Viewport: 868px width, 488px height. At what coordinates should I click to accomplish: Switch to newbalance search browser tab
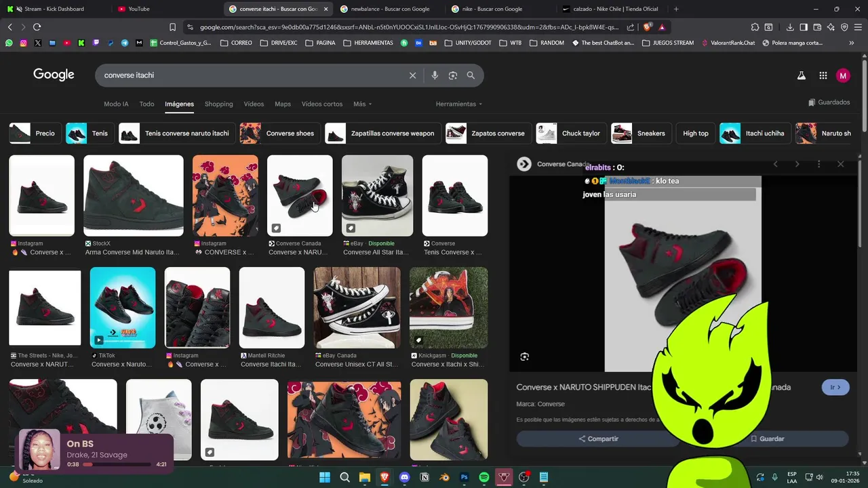click(x=390, y=9)
